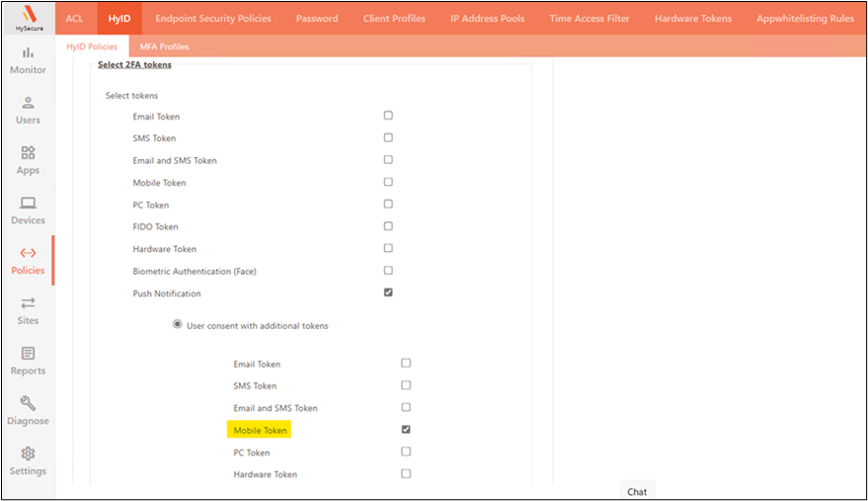Open the ACL tab
The height and width of the screenshot is (501, 868).
tap(74, 19)
